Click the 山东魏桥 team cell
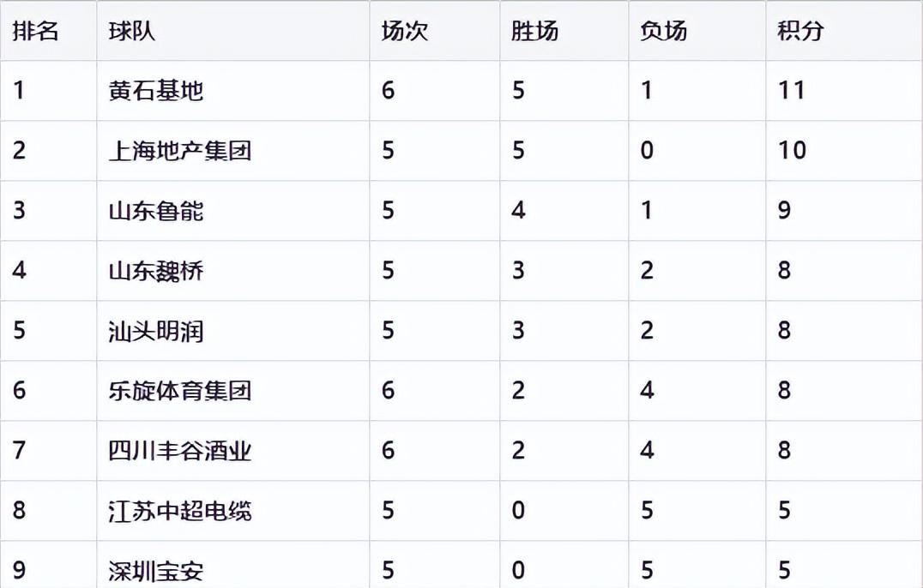Viewport: 923px width, 588px height. [156, 271]
